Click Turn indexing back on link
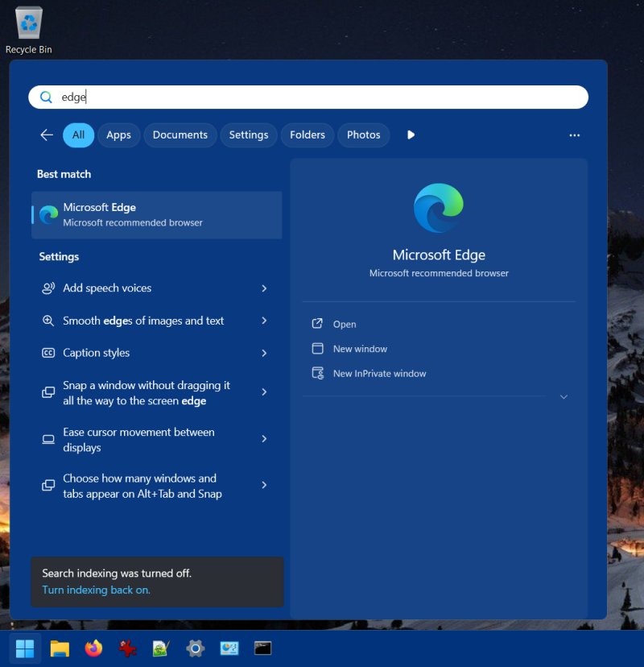Viewport: 644px width, 667px height. point(96,590)
